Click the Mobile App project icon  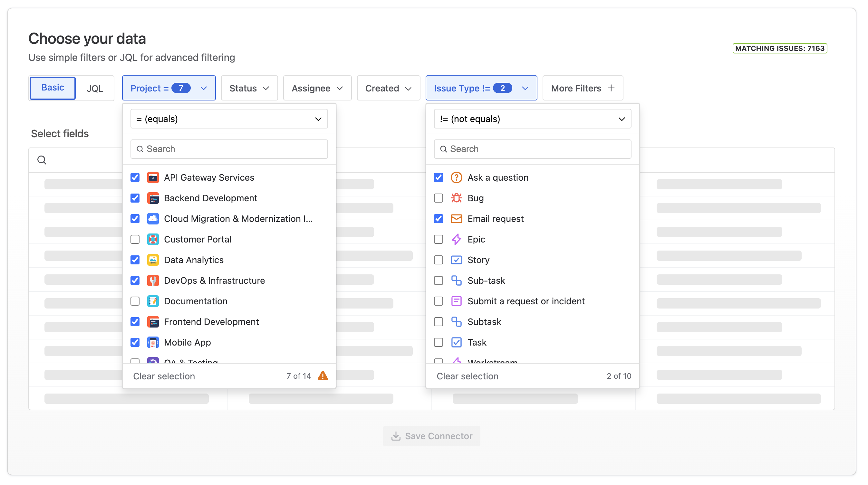(153, 342)
